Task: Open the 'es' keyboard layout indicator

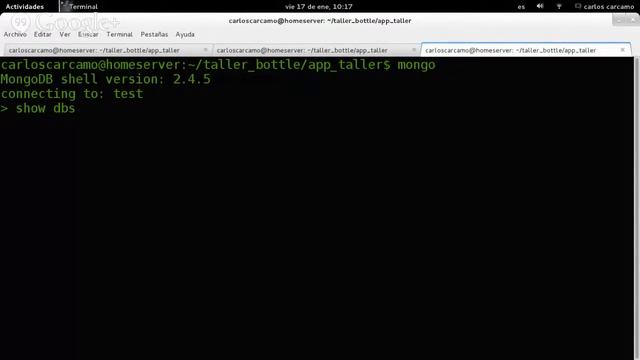Action: click(x=521, y=7)
